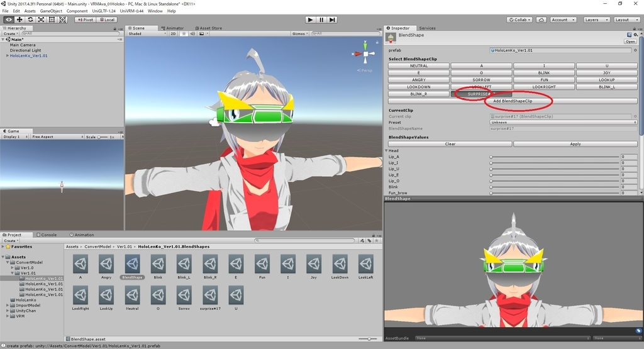This screenshot has height=349, width=644.
Task: Open the Account dropdown
Action: (x=563, y=19)
